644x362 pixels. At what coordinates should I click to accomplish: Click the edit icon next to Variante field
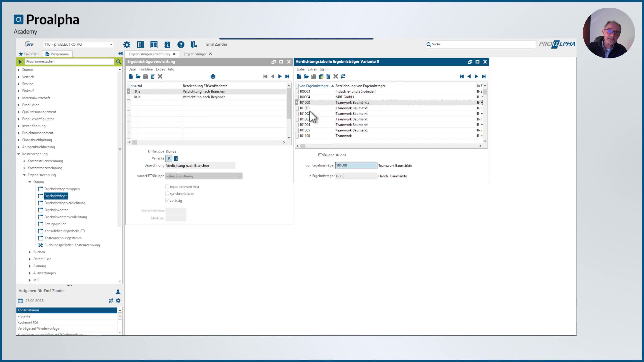coord(176,158)
